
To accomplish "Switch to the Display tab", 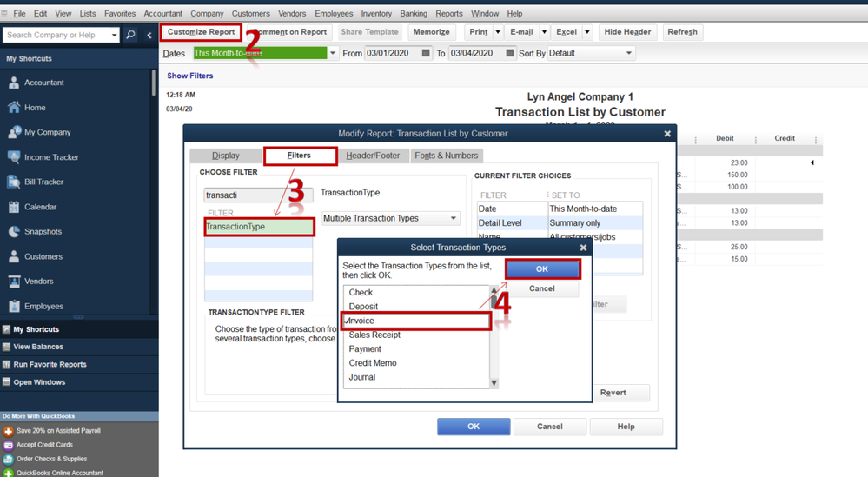I will coord(226,156).
